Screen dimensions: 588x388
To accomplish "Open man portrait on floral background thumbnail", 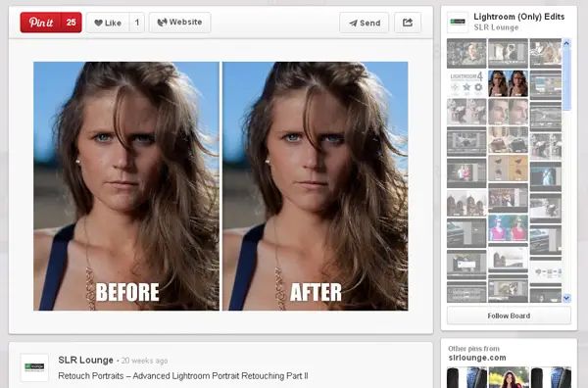I will tap(466, 53).
